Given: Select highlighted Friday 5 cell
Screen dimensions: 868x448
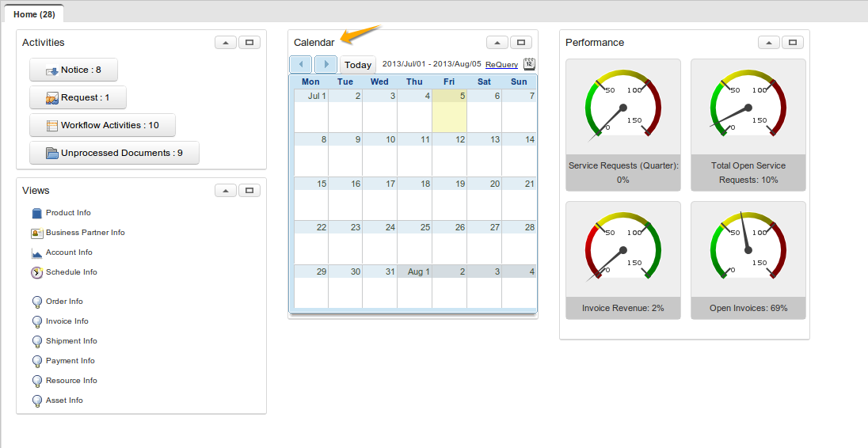Looking at the screenshot, I should pos(450,111).
